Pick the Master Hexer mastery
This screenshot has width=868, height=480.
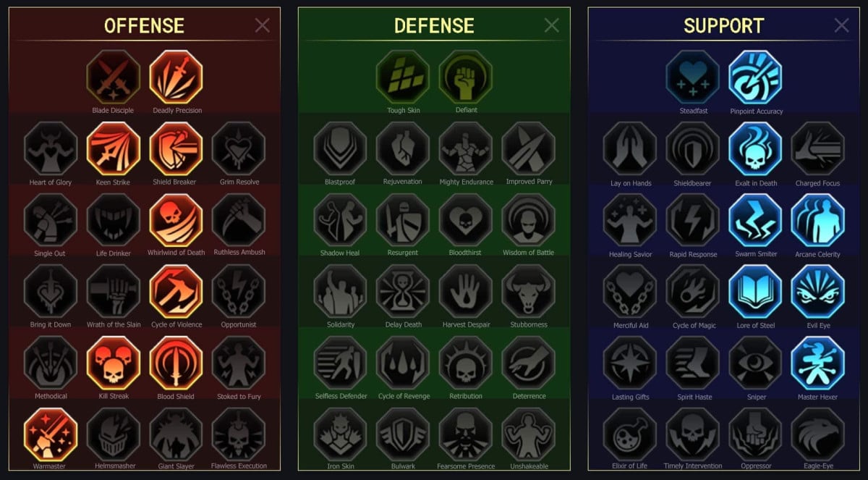tap(818, 363)
